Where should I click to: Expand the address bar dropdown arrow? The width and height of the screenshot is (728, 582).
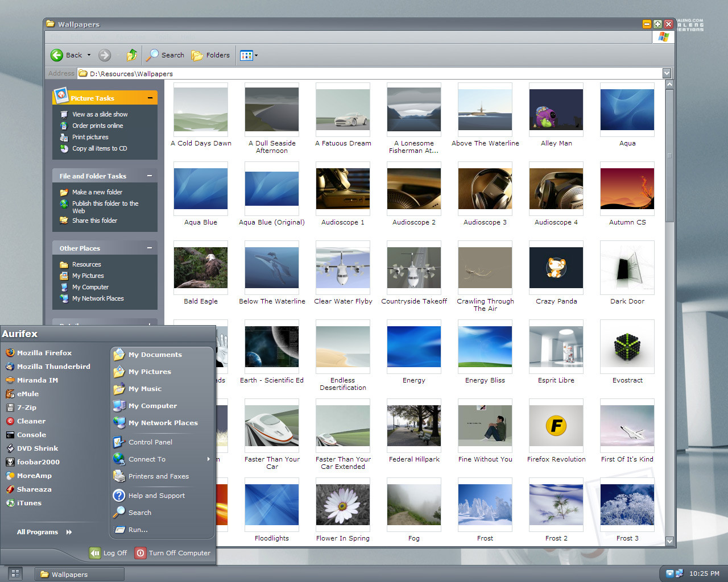pyautogui.click(x=667, y=73)
